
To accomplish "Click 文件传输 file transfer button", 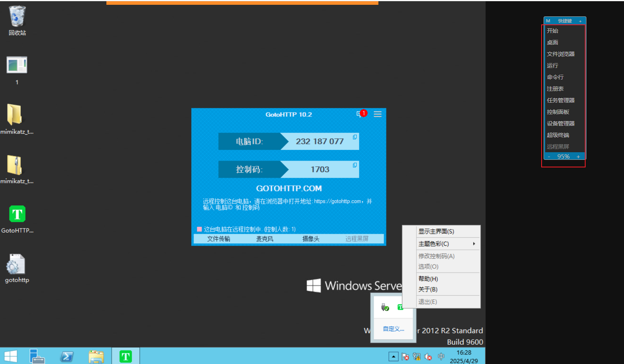I will [x=218, y=239].
